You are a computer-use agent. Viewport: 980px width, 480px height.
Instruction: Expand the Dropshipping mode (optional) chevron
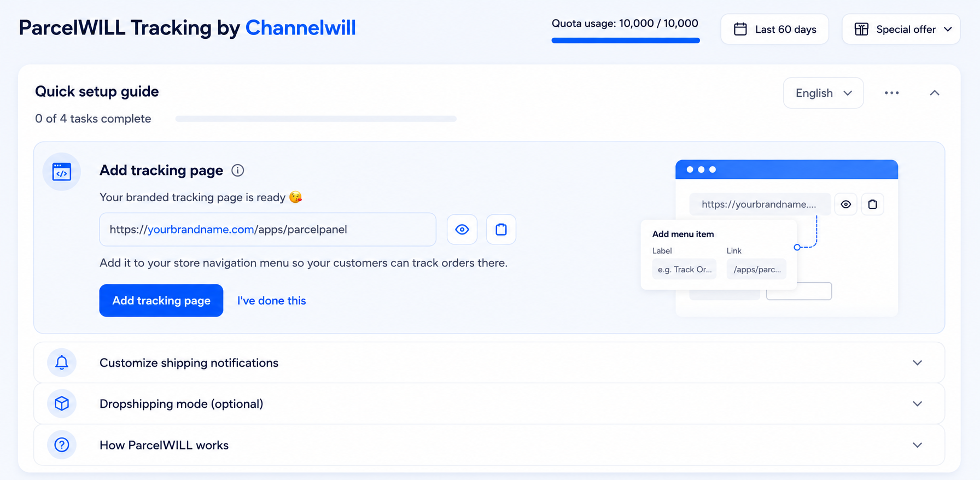click(918, 403)
